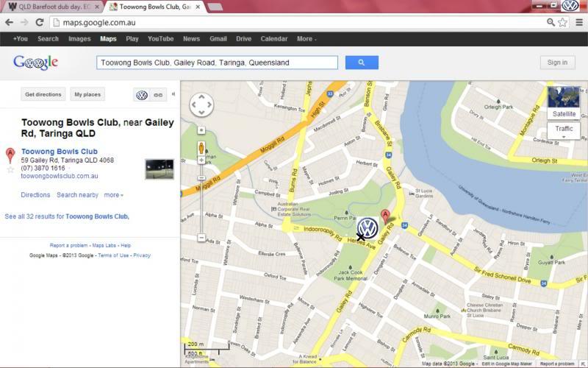
Task: Click the VW logo on the map
Action: pos(367,228)
